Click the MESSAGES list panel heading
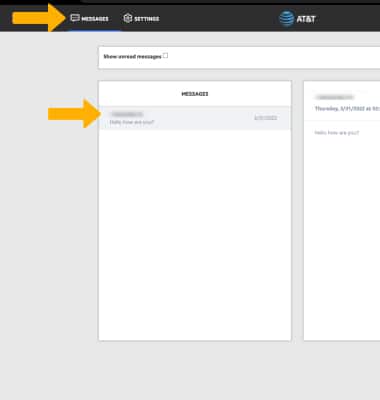This screenshot has width=380, height=400. pyautogui.click(x=195, y=94)
